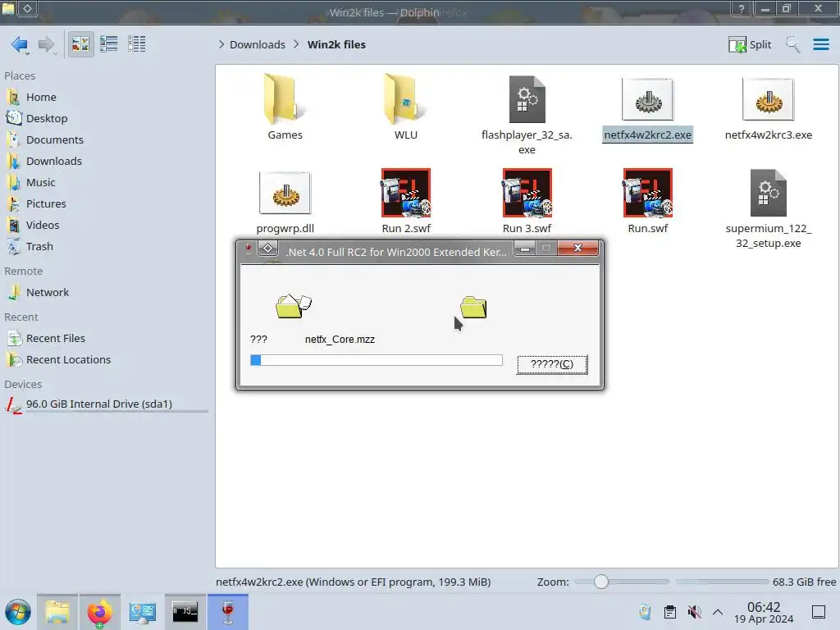Click the free space bar in the status bar
Screen dimensions: 840x630
[722, 582]
